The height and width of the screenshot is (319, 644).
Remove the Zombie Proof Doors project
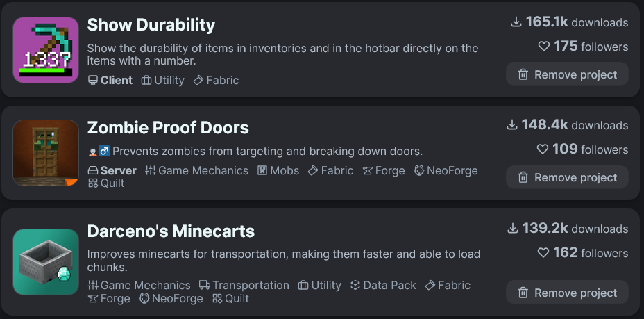[x=567, y=177]
